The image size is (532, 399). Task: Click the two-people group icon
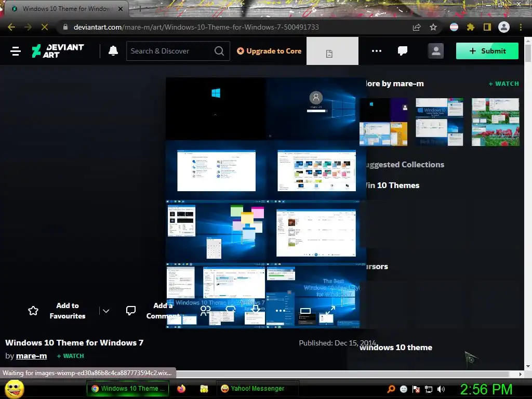tap(205, 311)
